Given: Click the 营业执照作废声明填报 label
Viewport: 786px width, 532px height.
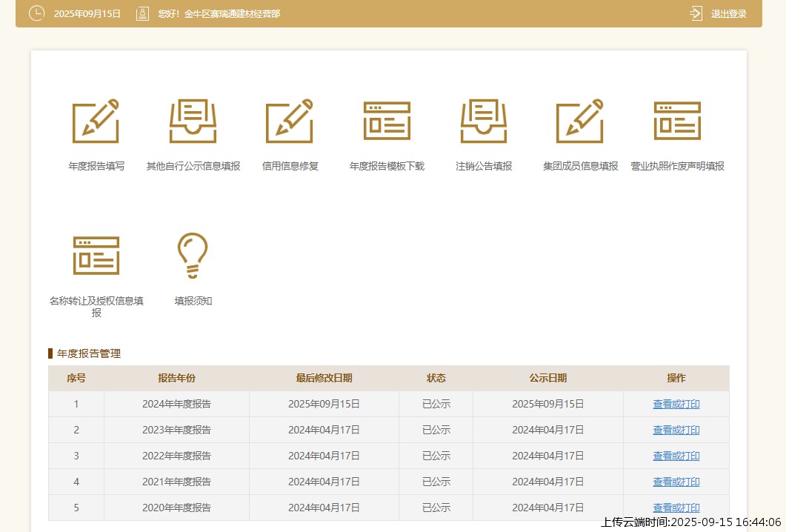Looking at the screenshot, I should point(677,166).
